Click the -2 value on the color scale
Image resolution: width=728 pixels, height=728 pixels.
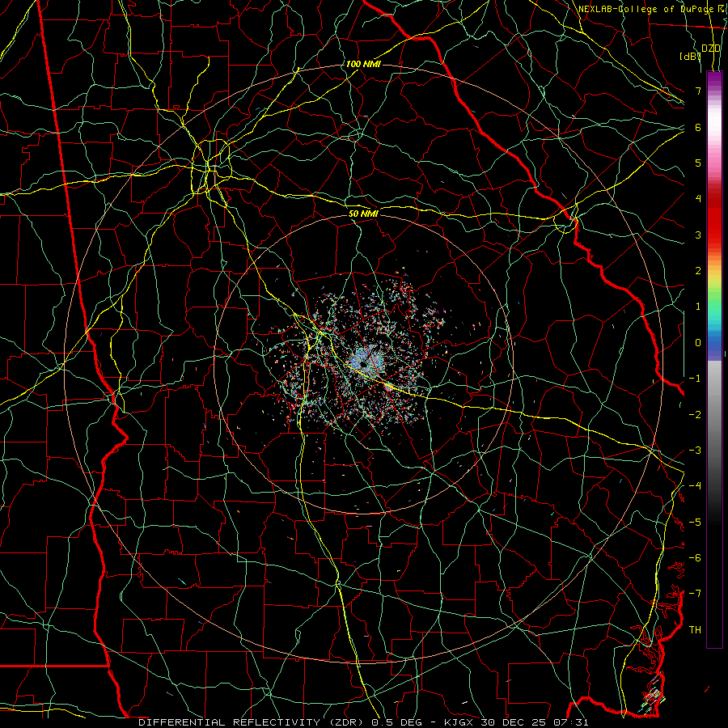click(x=695, y=415)
